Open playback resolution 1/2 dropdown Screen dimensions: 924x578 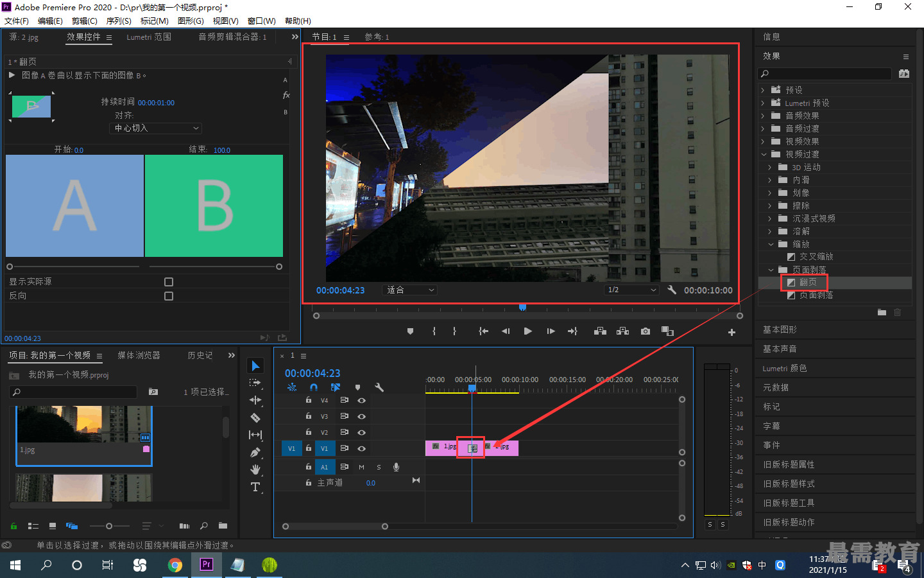[632, 290]
